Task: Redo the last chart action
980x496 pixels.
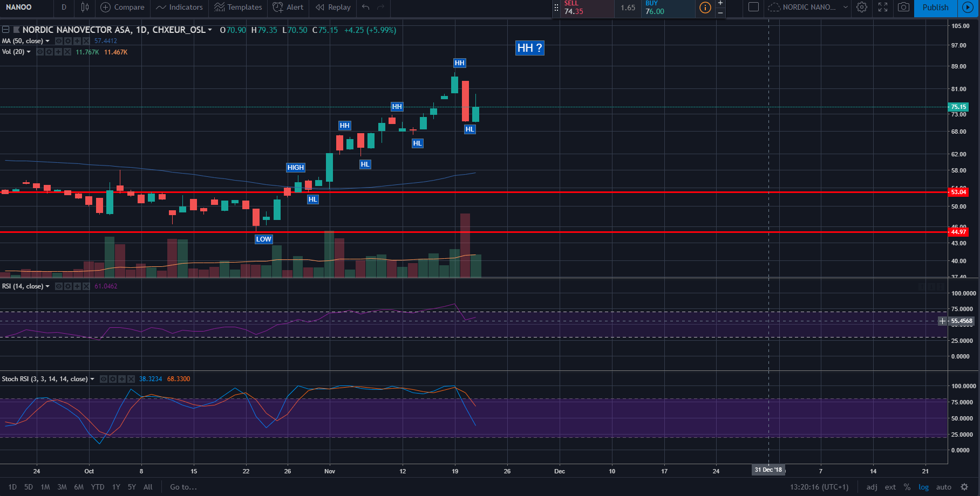Action: click(x=381, y=7)
